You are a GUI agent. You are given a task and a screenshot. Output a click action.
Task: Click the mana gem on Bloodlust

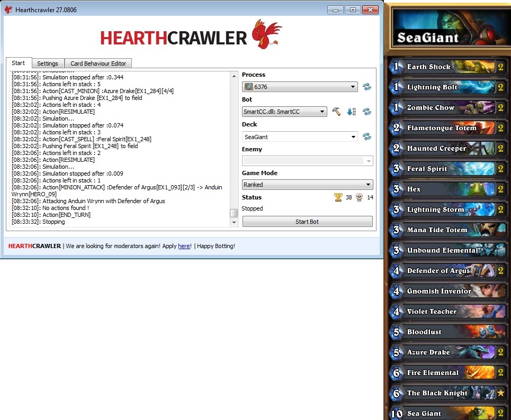(x=396, y=332)
